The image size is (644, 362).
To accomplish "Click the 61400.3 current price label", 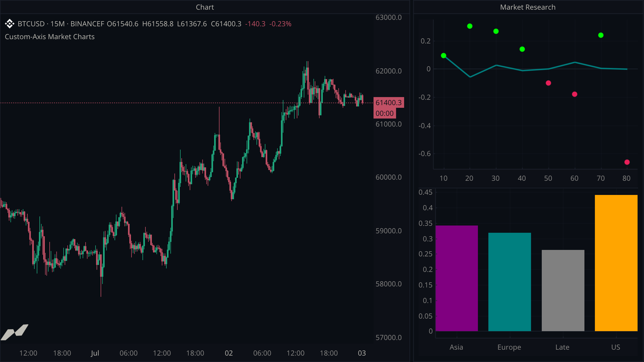I will 389,103.
